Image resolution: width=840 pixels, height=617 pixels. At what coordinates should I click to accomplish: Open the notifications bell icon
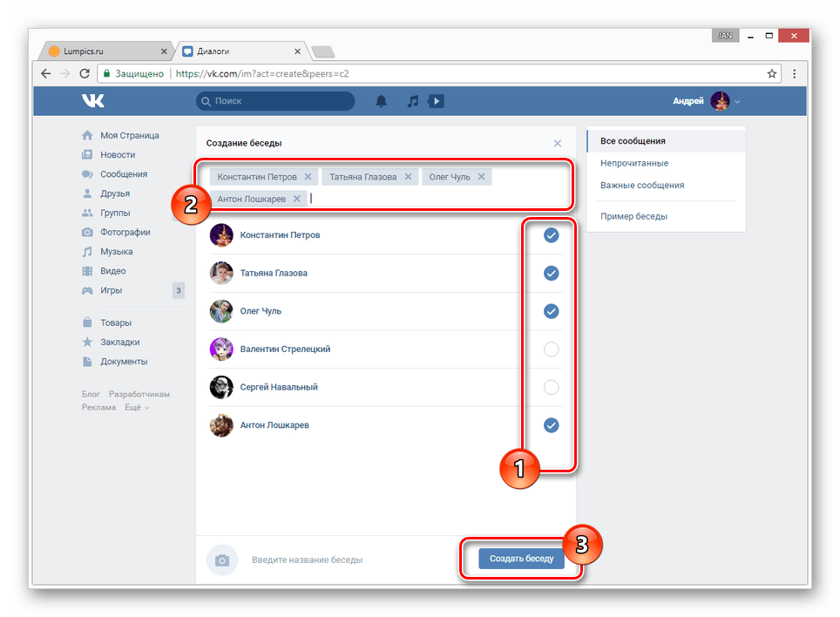pyautogui.click(x=381, y=101)
